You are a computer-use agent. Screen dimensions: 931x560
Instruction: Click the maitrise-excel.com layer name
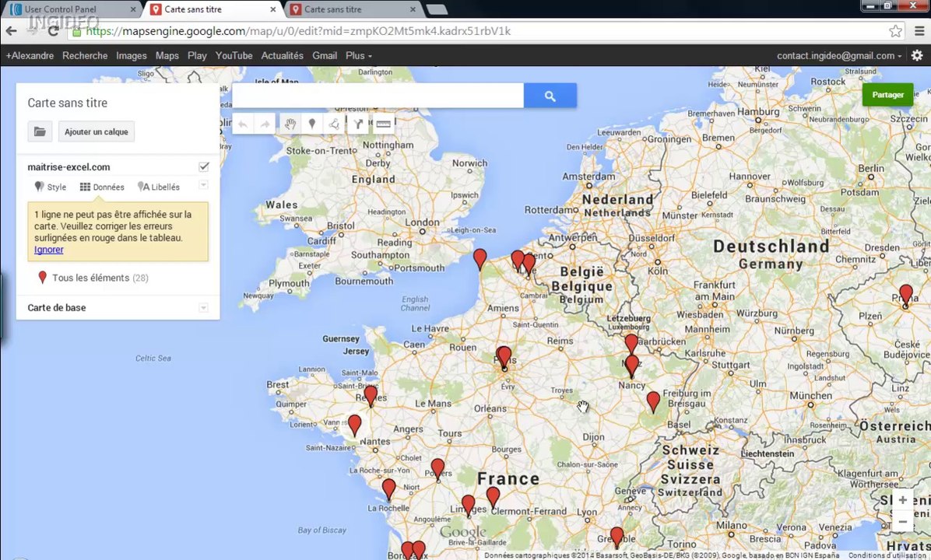tap(69, 166)
